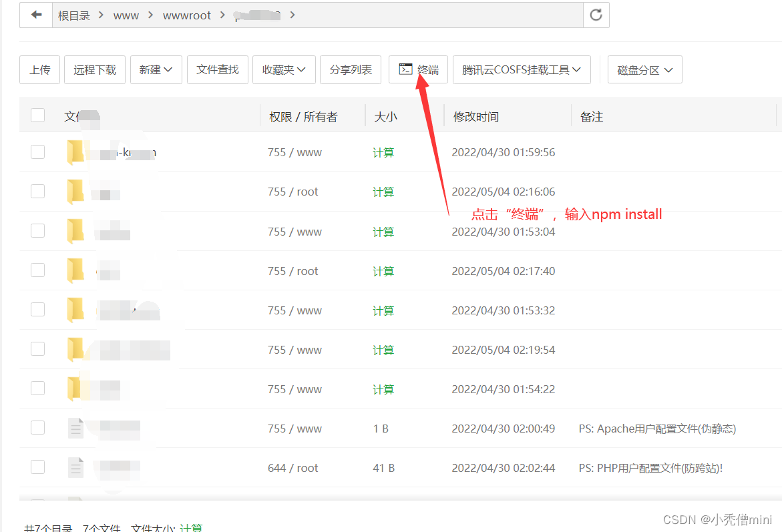
Task: Click the Apache用户配置文件(伪静态) note
Action: (657, 429)
